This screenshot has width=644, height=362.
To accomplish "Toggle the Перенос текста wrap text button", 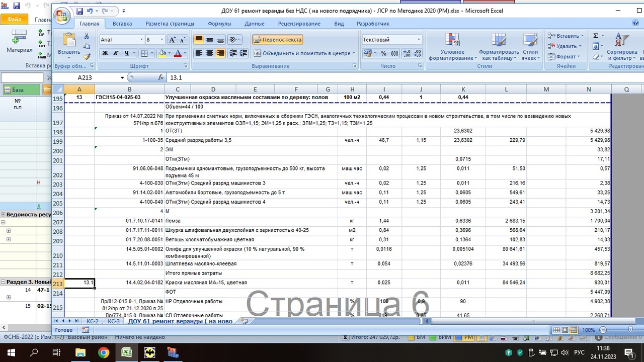I will [x=277, y=40].
